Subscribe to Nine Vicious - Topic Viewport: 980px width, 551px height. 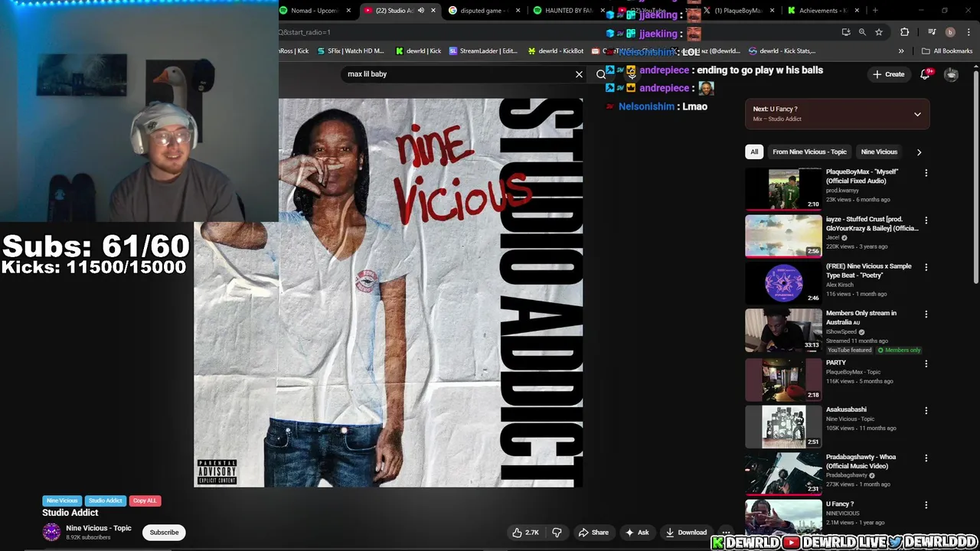coord(164,533)
